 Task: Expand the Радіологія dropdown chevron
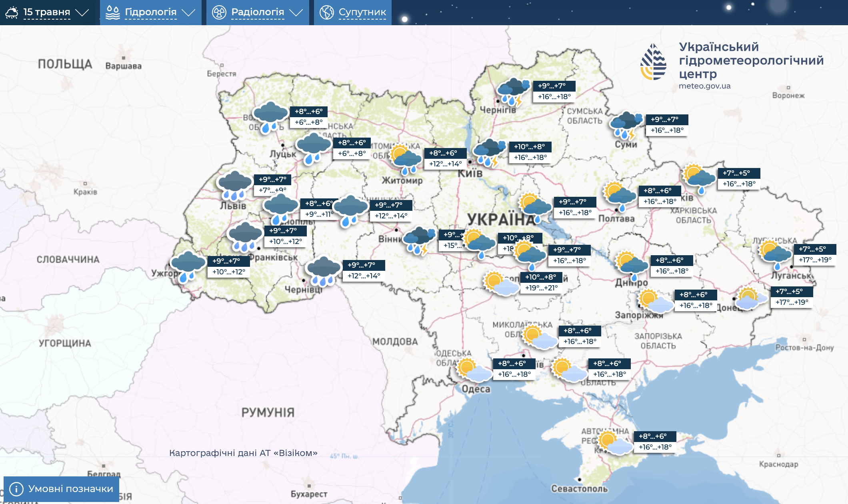click(x=296, y=12)
